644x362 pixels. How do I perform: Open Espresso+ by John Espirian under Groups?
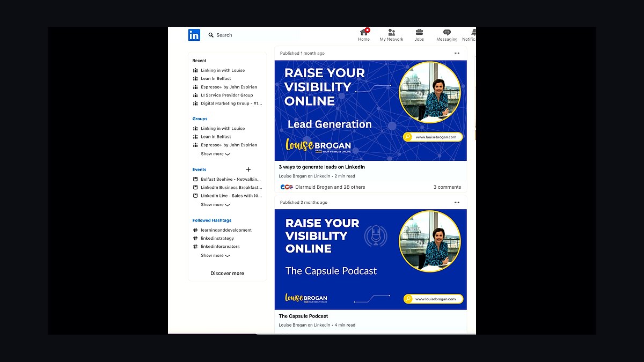(229, 145)
